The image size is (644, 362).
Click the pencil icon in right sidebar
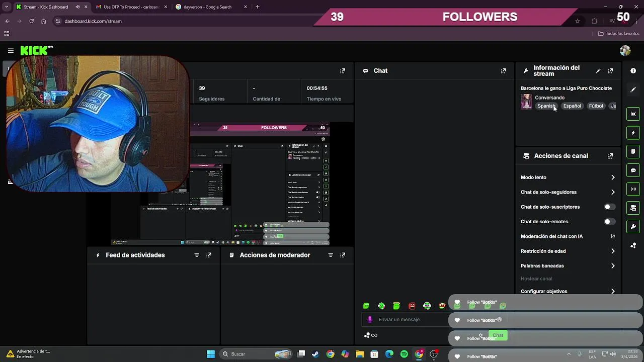click(633, 89)
